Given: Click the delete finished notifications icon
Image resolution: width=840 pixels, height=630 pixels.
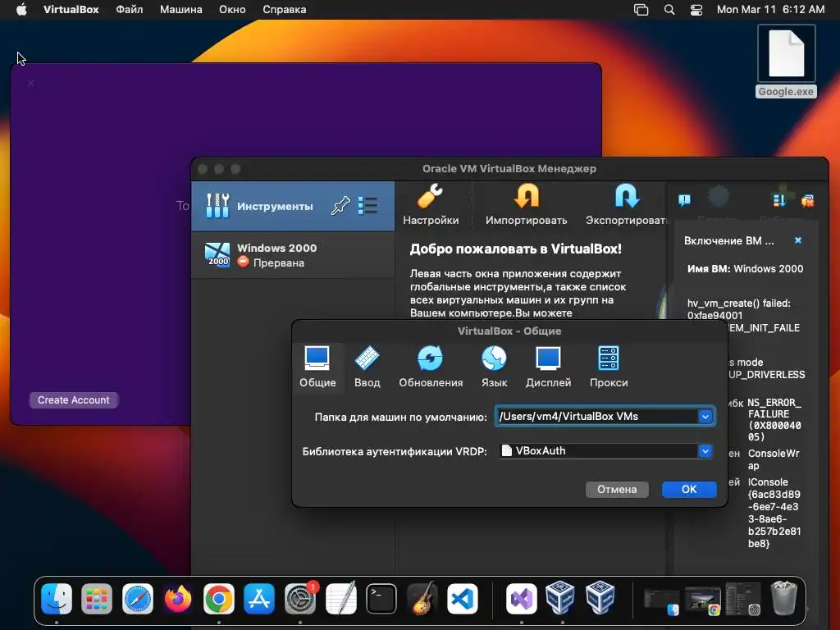Looking at the screenshot, I should 807,201.
